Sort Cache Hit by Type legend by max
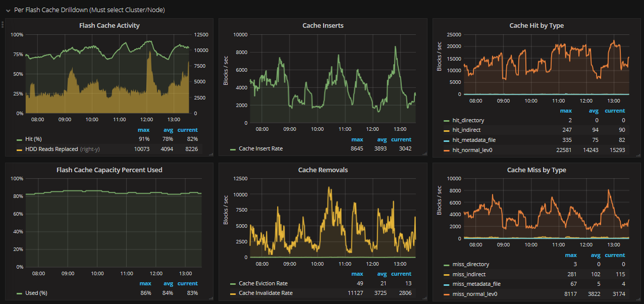The image size is (644, 304). click(x=566, y=111)
